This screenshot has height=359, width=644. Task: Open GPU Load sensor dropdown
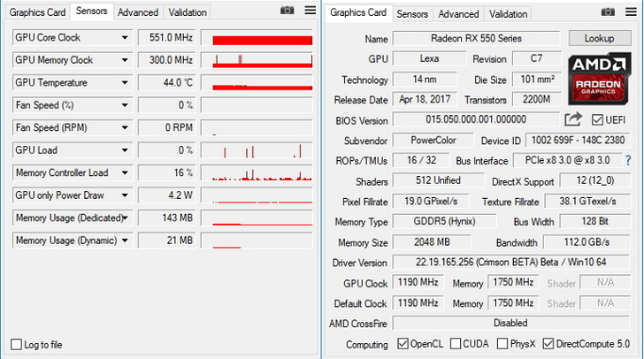point(125,150)
